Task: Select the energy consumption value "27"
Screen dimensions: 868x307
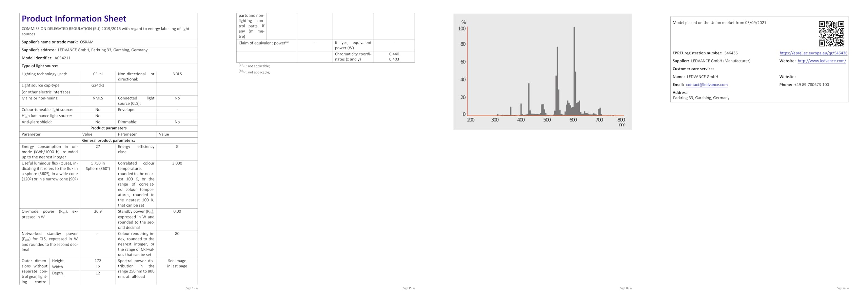Action: 98,147
